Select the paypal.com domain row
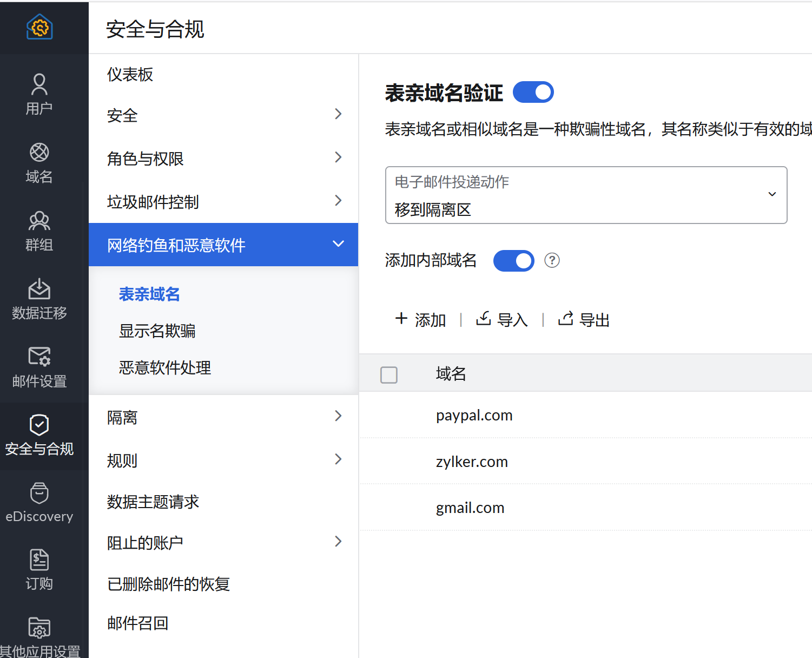812x658 pixels. pyautogui.click(x=586, y=415)
